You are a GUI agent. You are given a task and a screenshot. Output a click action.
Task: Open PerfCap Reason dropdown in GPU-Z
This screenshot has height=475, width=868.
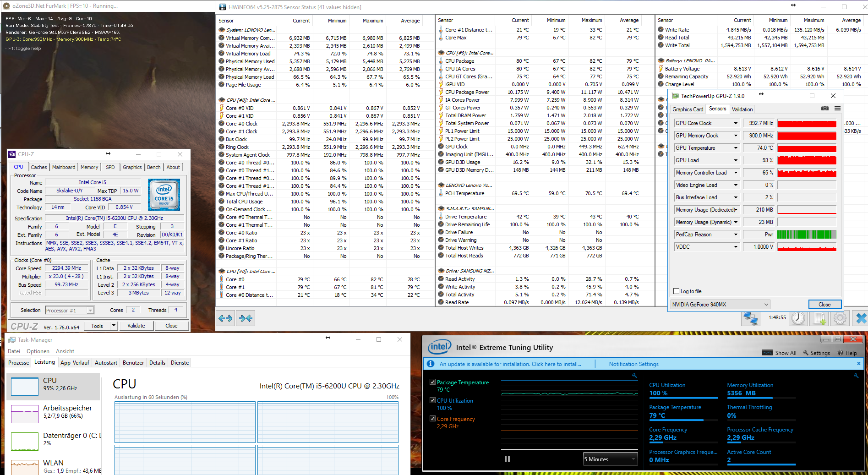(736, 235)
